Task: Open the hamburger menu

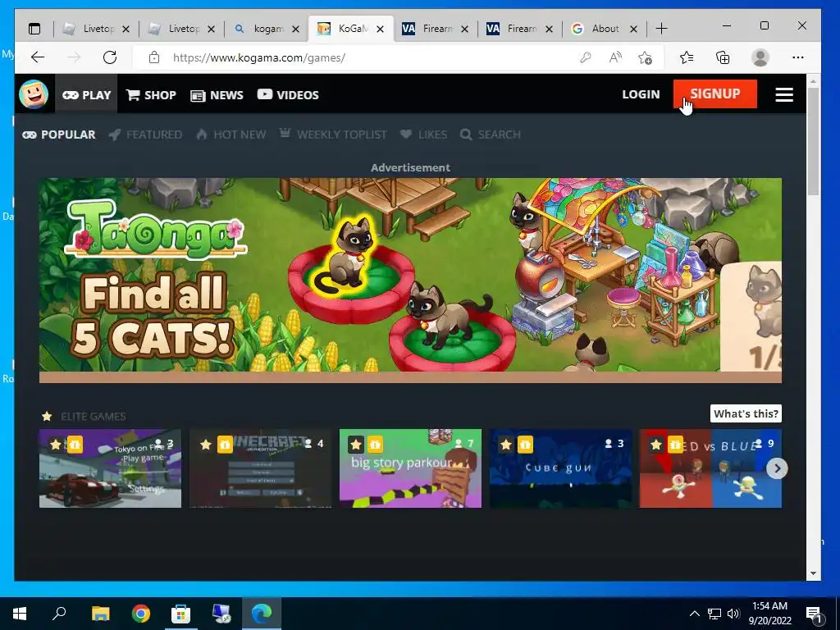Action: (784, 95)
